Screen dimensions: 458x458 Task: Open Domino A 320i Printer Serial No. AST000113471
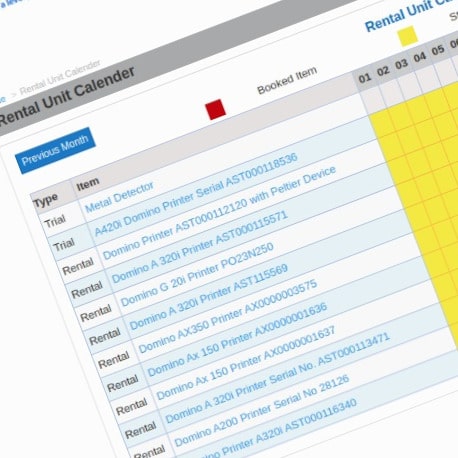tap(277, 377)
